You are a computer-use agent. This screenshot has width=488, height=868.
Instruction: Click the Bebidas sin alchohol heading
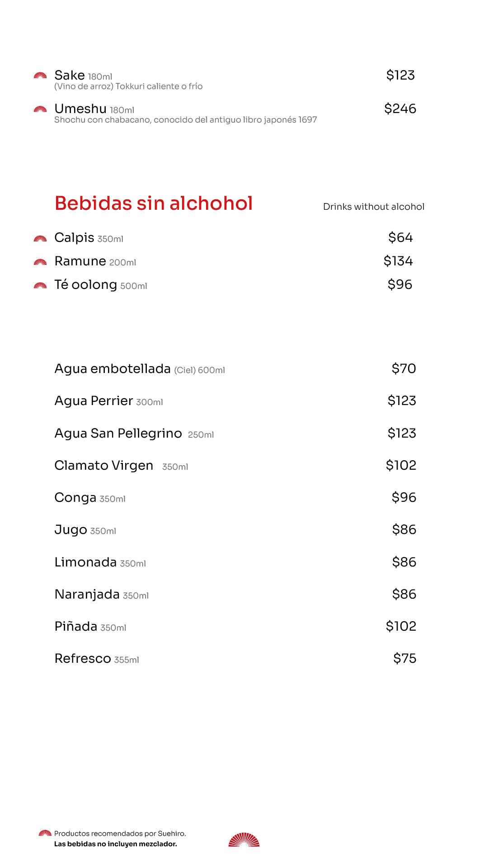[x=154, y=203]
